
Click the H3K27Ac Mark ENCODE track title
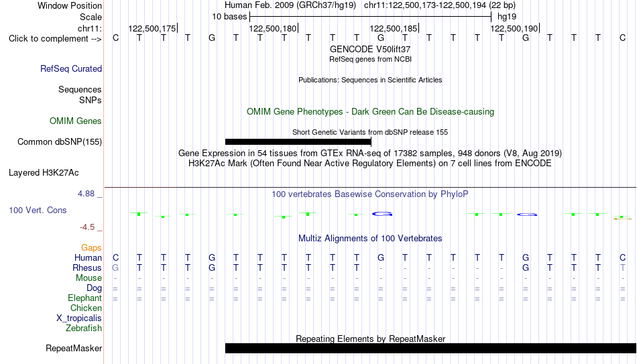370,164
